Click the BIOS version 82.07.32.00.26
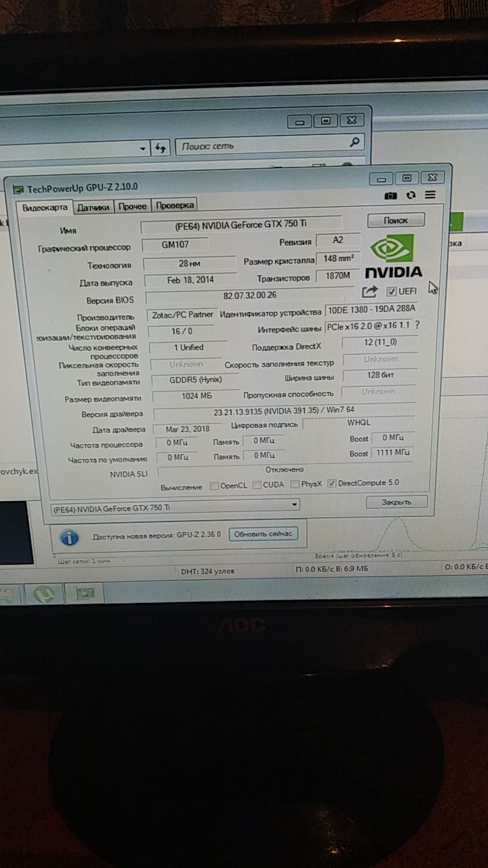488x868 pixels. click(x=249, y=296)
